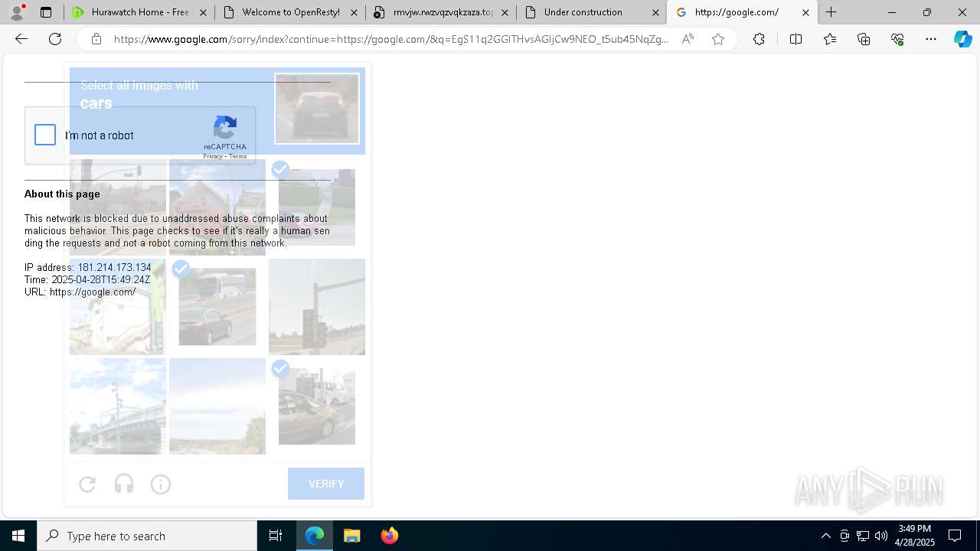
Task: Open volume control
Action: click(x=881, y=536)
